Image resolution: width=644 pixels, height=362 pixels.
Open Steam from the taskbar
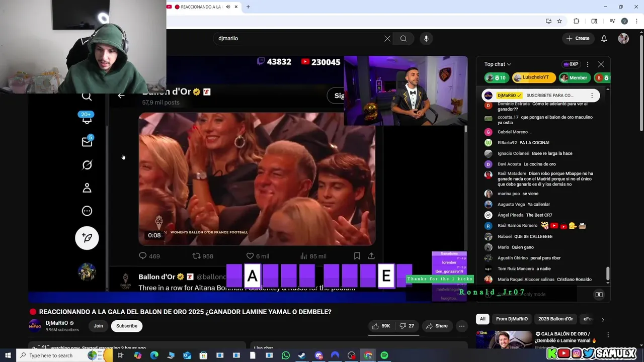tap(302, 355)
